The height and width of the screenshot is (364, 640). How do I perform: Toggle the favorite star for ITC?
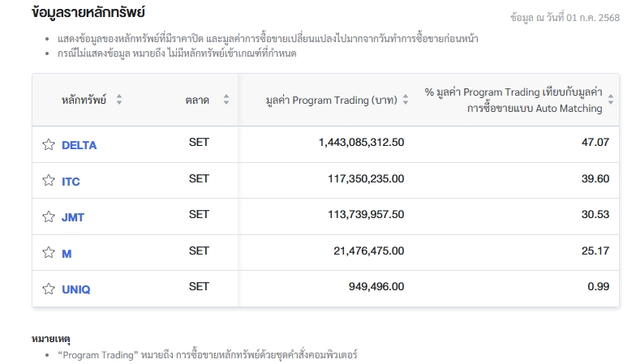pos(48,181)
